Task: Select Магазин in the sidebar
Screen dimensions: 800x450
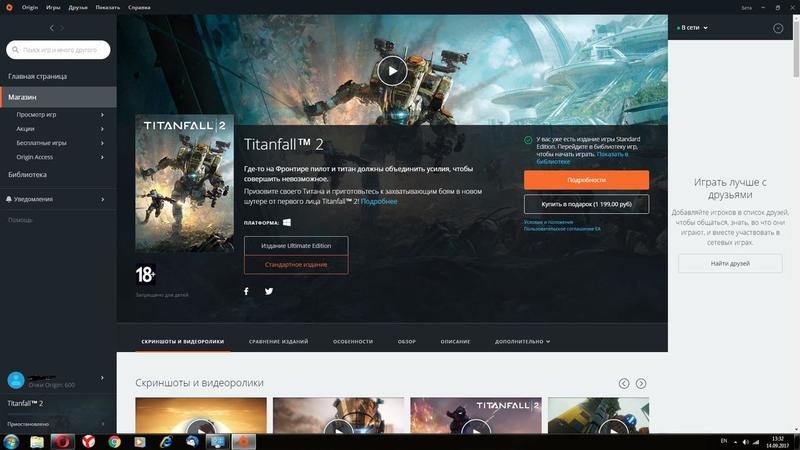Action: coord(58,97)
